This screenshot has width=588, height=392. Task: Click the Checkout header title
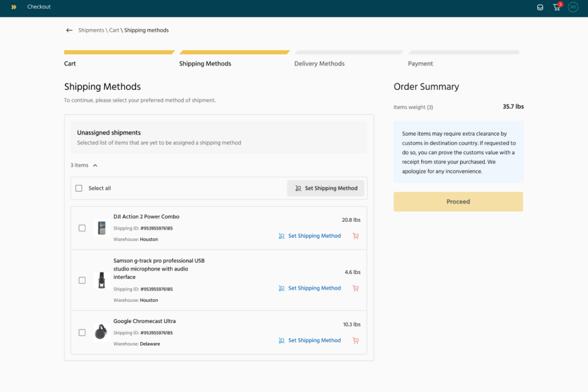(x=39, y=7)
